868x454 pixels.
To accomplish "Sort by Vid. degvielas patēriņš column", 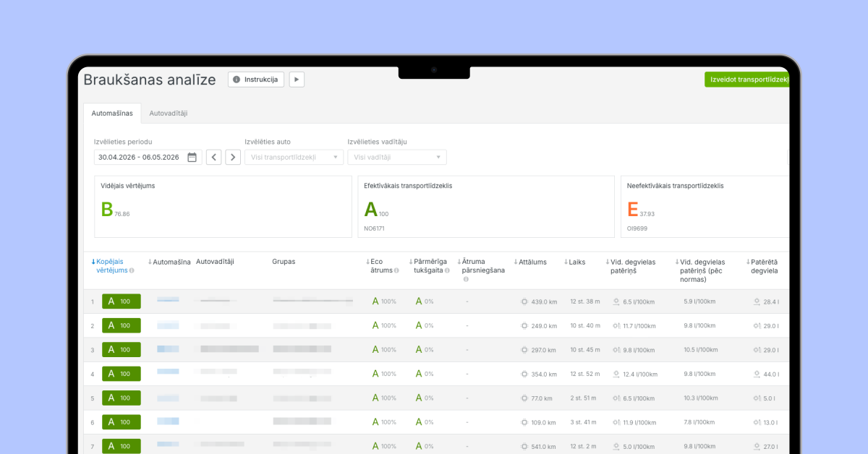I will coord(631,266).
